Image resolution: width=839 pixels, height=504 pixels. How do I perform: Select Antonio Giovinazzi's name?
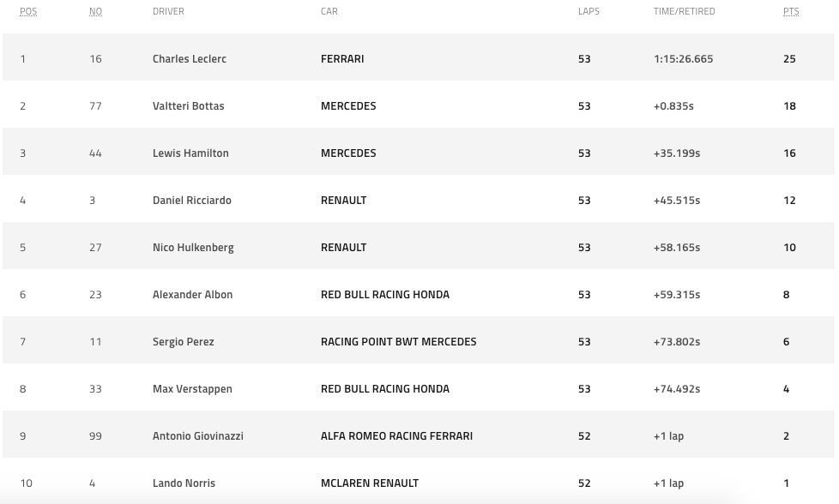198,436
